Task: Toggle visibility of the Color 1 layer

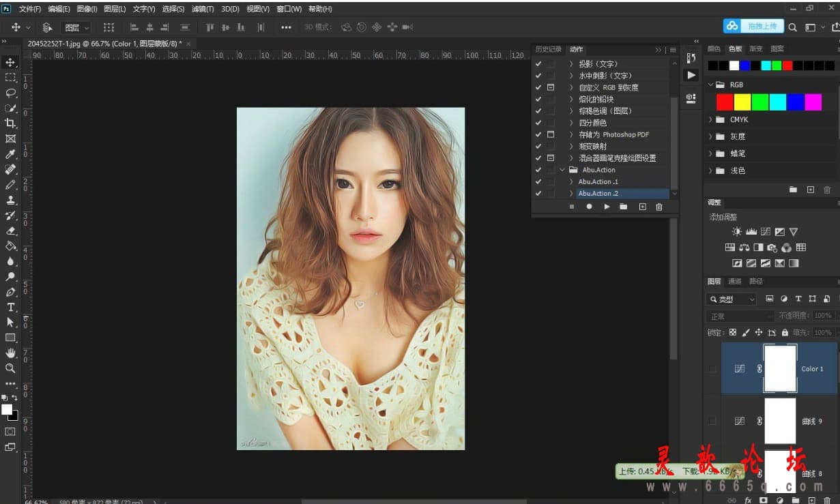Action: click(x=712, y=368)
